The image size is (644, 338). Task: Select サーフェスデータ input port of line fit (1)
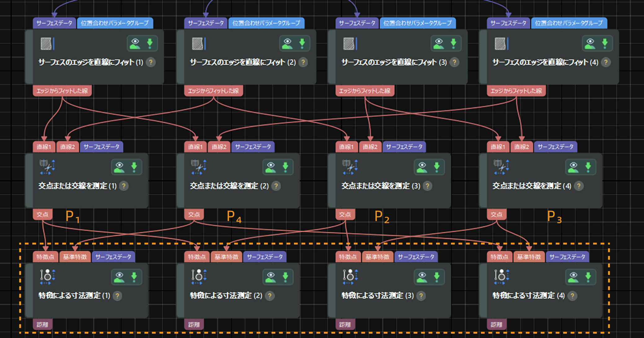(x=54, y=23)
